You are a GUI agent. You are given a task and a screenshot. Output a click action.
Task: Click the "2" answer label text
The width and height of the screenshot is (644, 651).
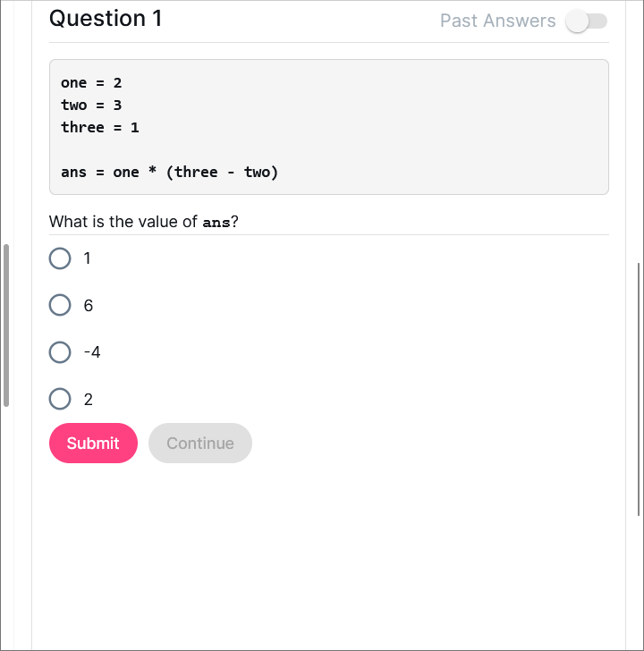tap(89, 400)
